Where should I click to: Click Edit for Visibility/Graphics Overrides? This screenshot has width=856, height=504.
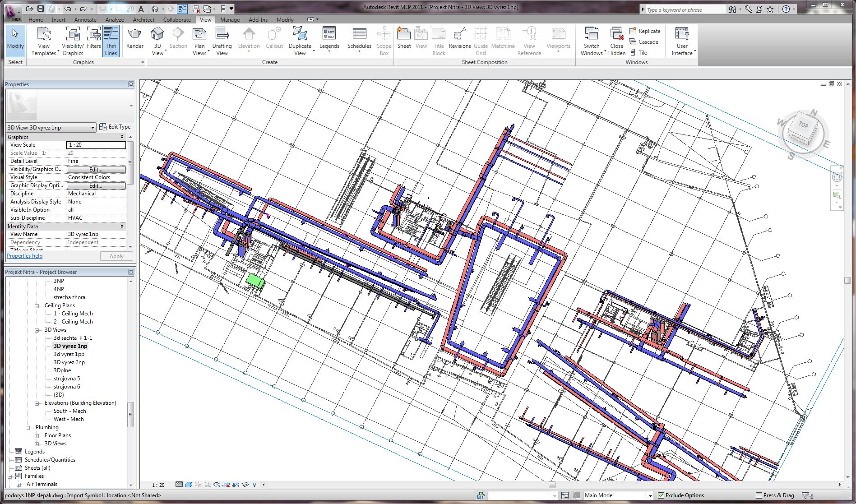click(96, 169)
